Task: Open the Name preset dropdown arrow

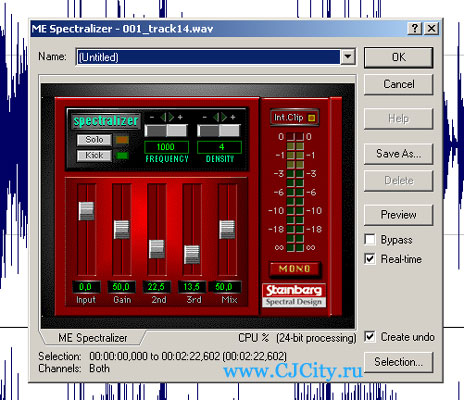Action: [x=348, y=57]
